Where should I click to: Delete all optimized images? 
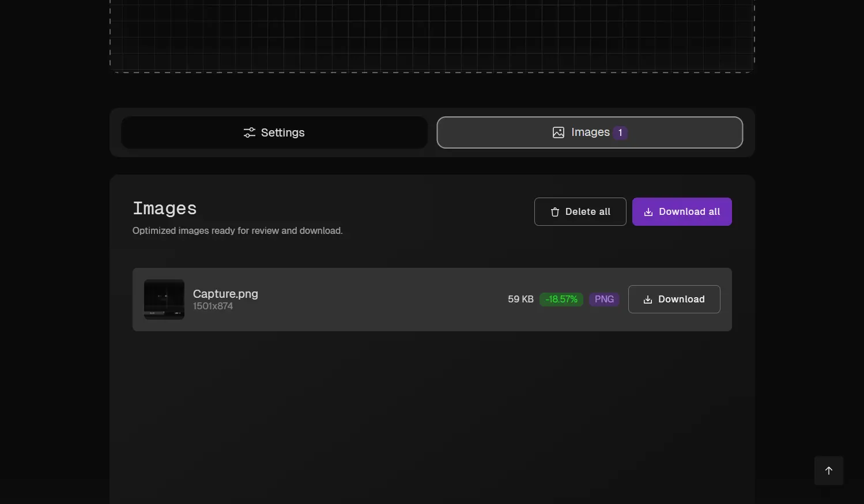580,211
